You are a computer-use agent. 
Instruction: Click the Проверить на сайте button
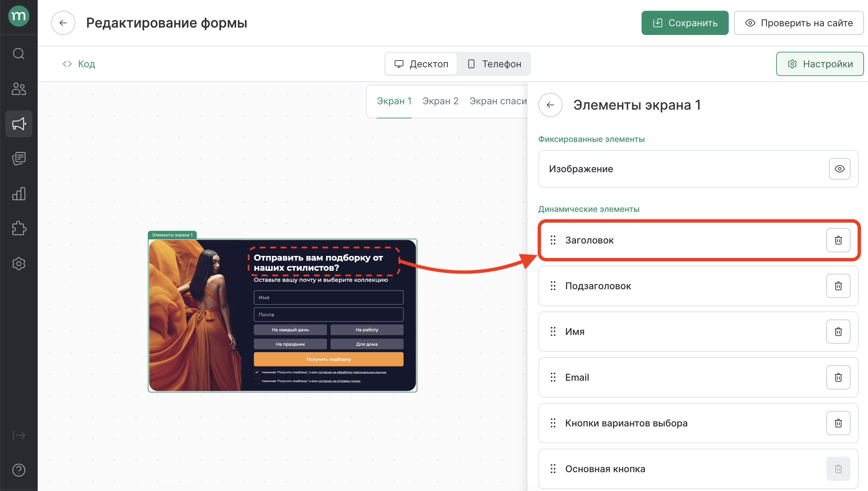(x=798, y=23)
